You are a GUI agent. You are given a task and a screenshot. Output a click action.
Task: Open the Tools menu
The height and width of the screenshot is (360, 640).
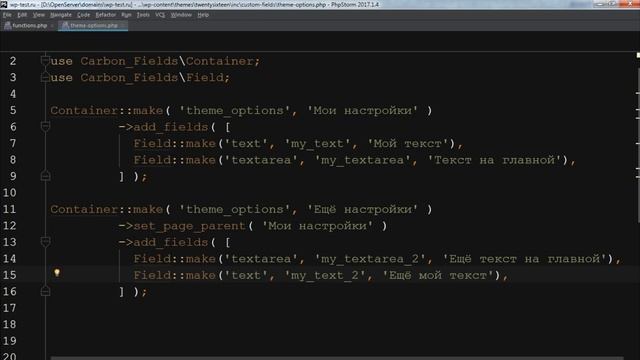[x=143, y=15]
